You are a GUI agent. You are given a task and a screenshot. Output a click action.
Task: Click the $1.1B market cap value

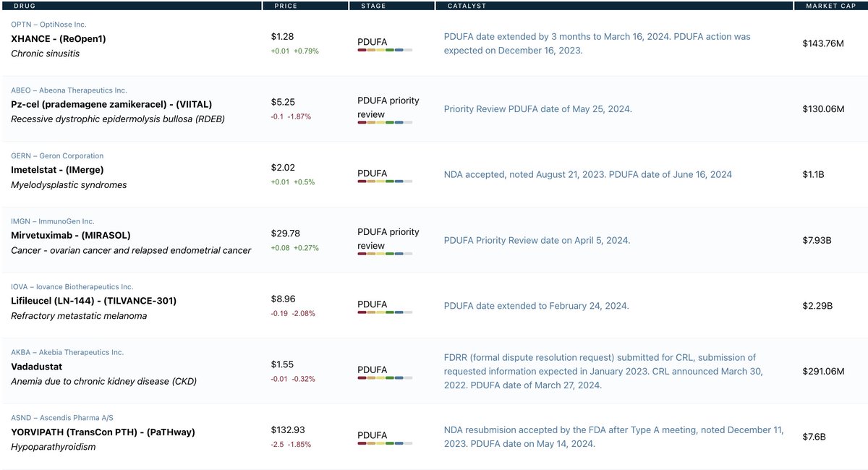[814, 174]
